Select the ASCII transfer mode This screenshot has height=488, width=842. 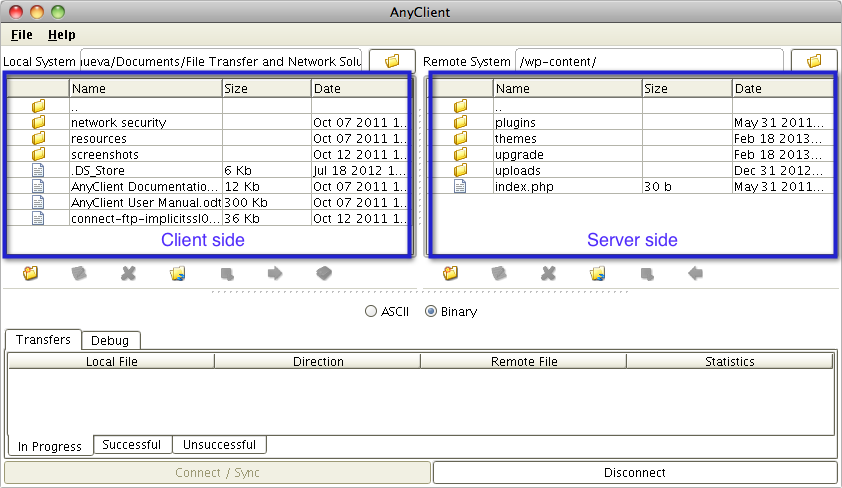[387, 311]
